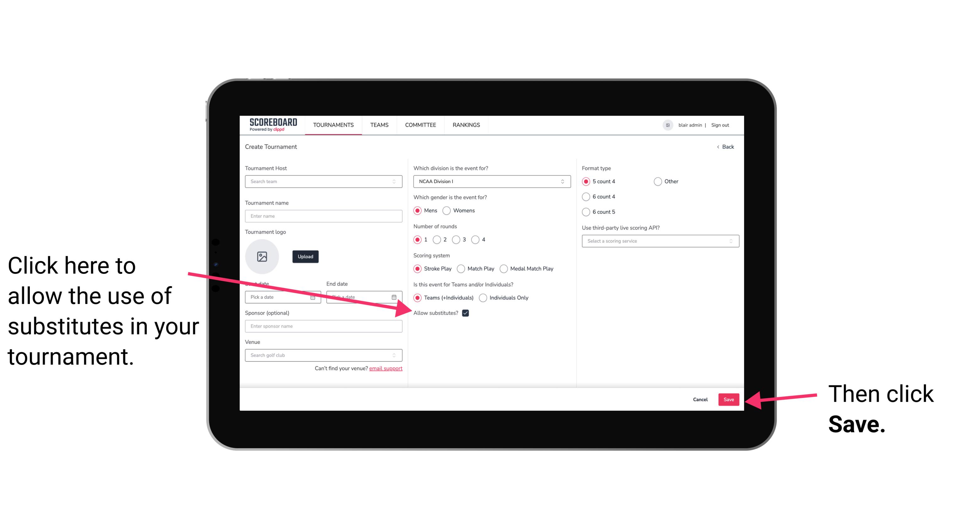Click the image placeholder icon in logo area
This screenshot has width=980, height=527.
tap(262, 256)
